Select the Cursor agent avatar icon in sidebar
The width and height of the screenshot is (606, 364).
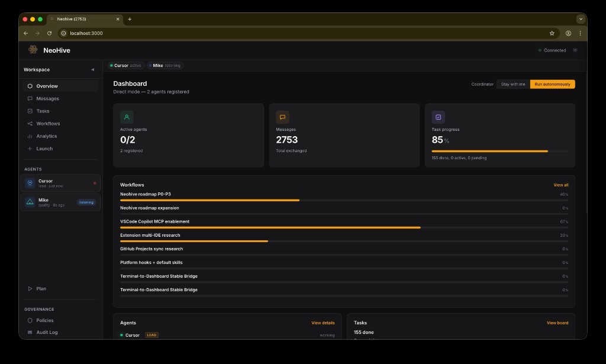point(30,183)
